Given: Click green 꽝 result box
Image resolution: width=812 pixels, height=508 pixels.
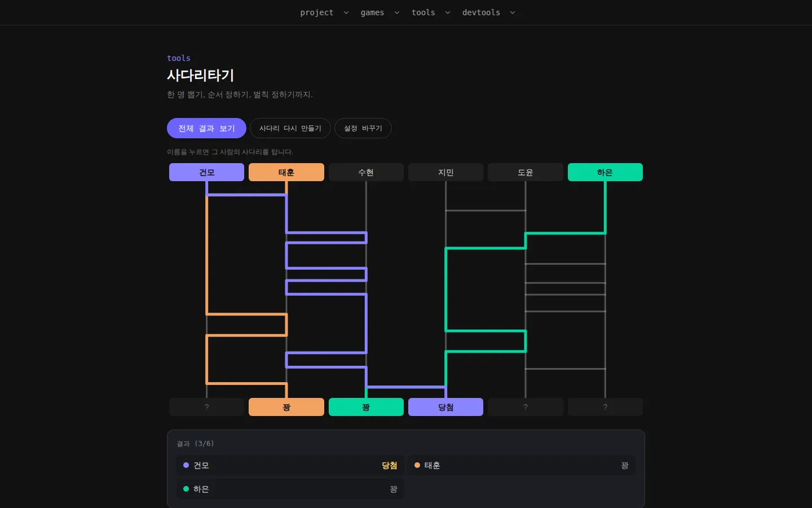Looking at the screenshot, I should (x=366, y=407).
